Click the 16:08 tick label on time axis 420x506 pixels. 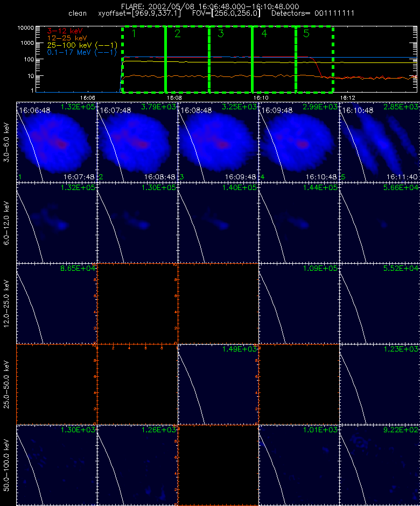[x=174, y=98]
